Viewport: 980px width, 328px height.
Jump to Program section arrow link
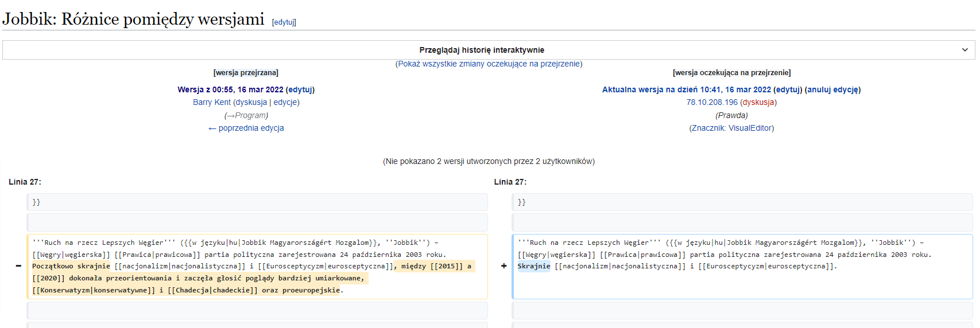point(229,115)
